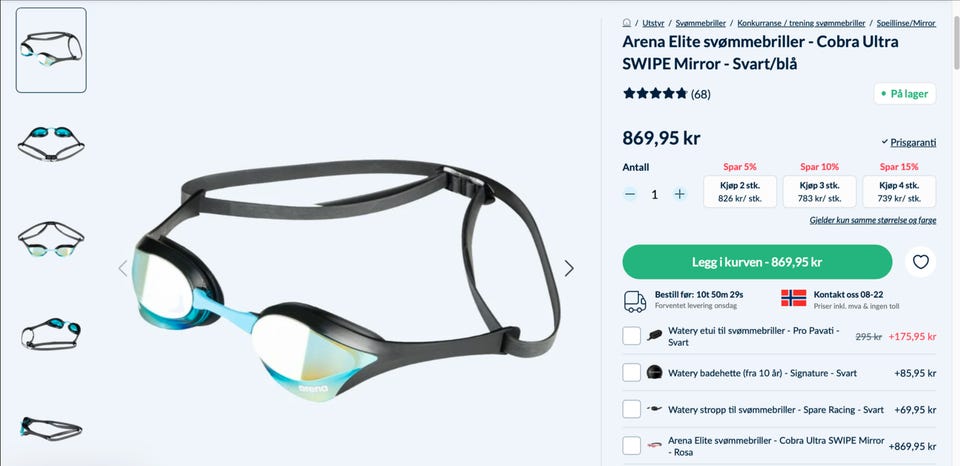This screenshot has width=960, height=466.
Task: Click the Norwegian flag icon
Action: pyautogui.click(x=793, y=298)
